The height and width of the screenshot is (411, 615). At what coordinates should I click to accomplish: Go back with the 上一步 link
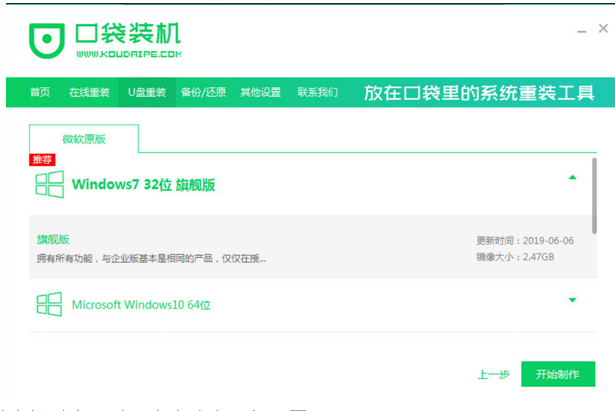pos(493,375)
